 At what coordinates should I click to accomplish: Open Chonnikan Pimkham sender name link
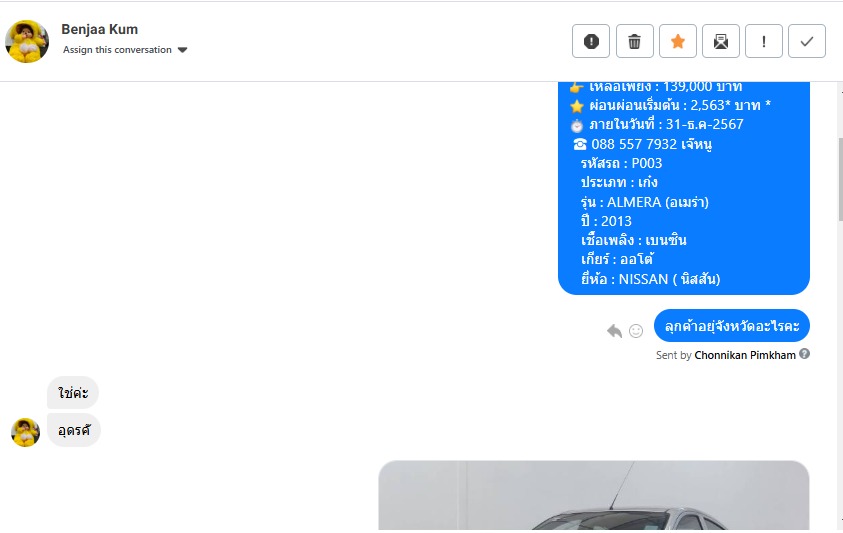click(745, 355)
